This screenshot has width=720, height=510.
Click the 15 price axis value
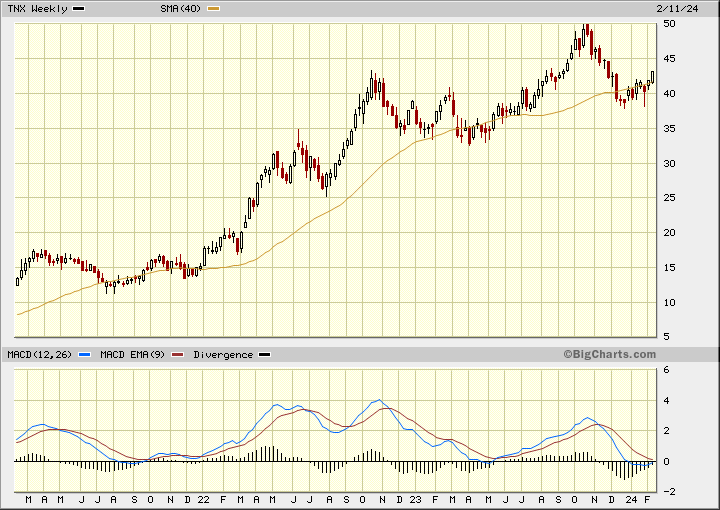[669, 268]
